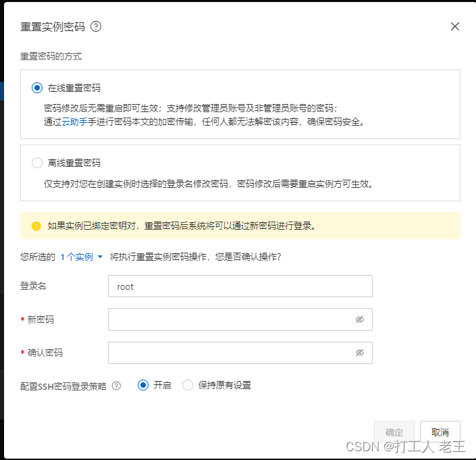Image resolution: width=476 pixels, height=460 pixels.
Task: Toggle visibility of 确认密码 field
Action: pos(360,353)
